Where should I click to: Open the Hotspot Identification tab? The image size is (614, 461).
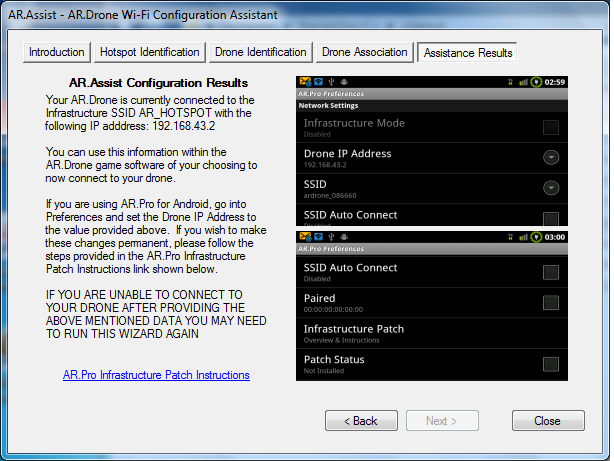tap(150, 52)
